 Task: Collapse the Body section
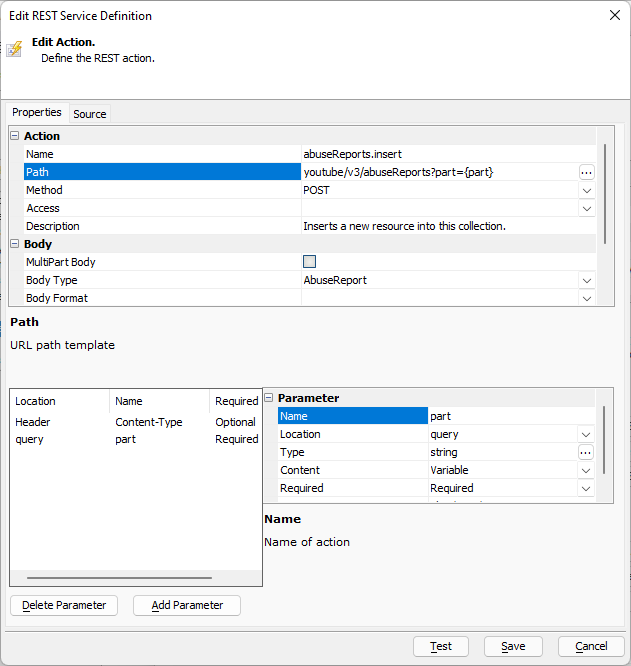(x=15, y=243)
